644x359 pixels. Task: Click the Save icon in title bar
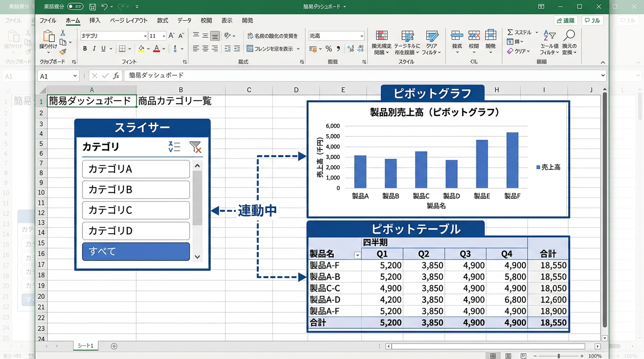pyautogui.click(x=93, y=7)
